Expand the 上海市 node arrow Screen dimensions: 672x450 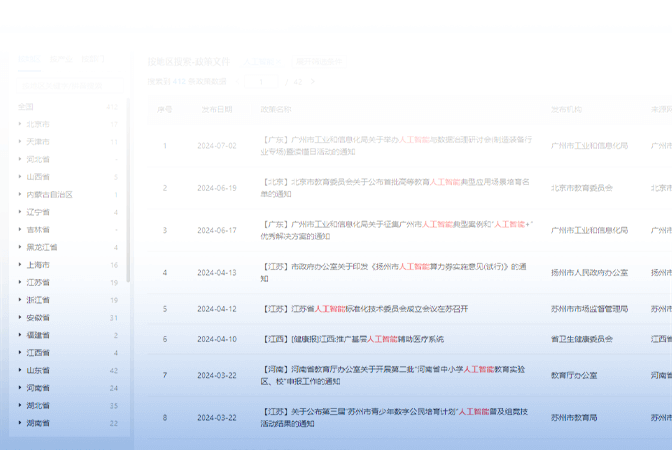click(x=19, y=265)
